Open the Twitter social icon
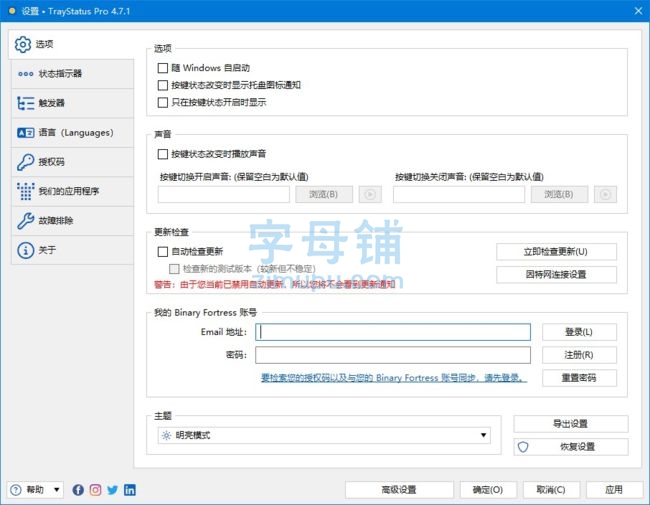Image resolution: width=650 pixels, height=505 pixels. point(112,490)
